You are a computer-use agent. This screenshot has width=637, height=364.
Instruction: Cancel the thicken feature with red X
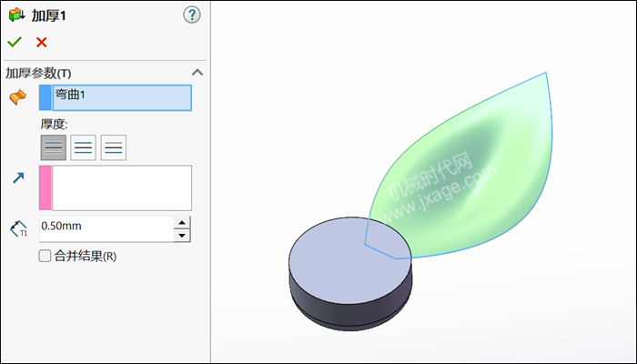[42, 42]
